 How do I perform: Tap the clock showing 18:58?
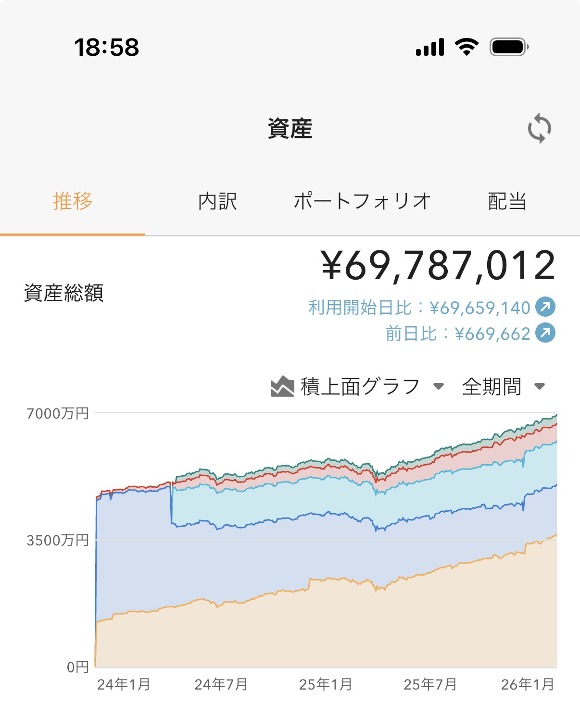pos(106,47)
